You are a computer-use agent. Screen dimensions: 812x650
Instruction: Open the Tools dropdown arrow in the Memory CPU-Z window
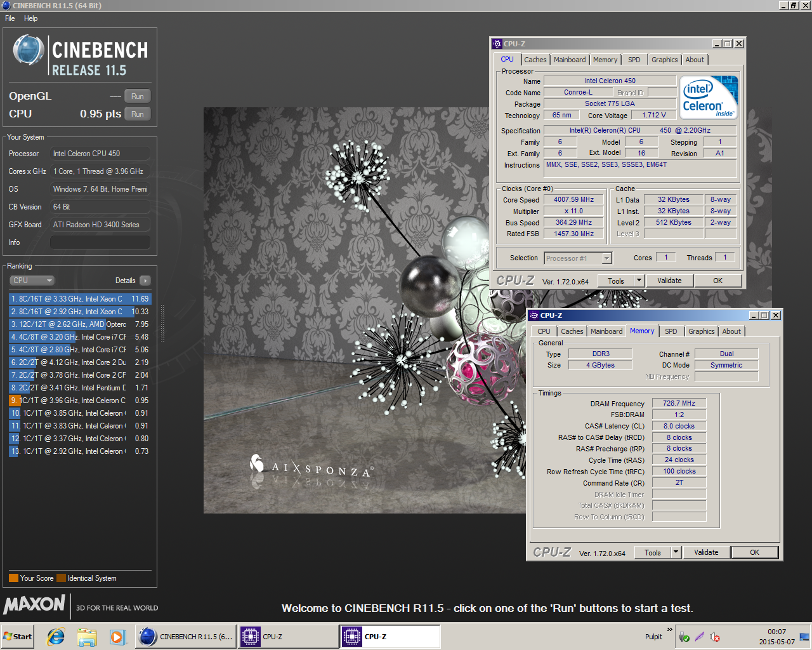[x=676, y=552]
